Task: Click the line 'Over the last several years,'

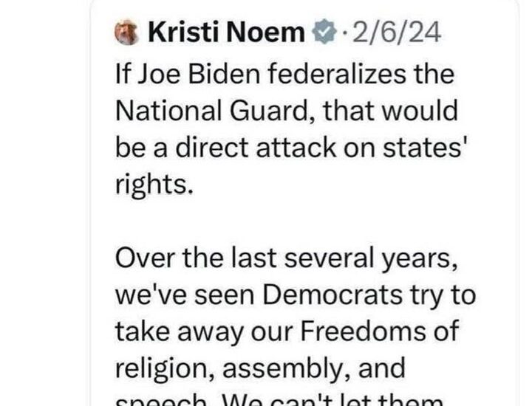Action: (x=286, y=258)
